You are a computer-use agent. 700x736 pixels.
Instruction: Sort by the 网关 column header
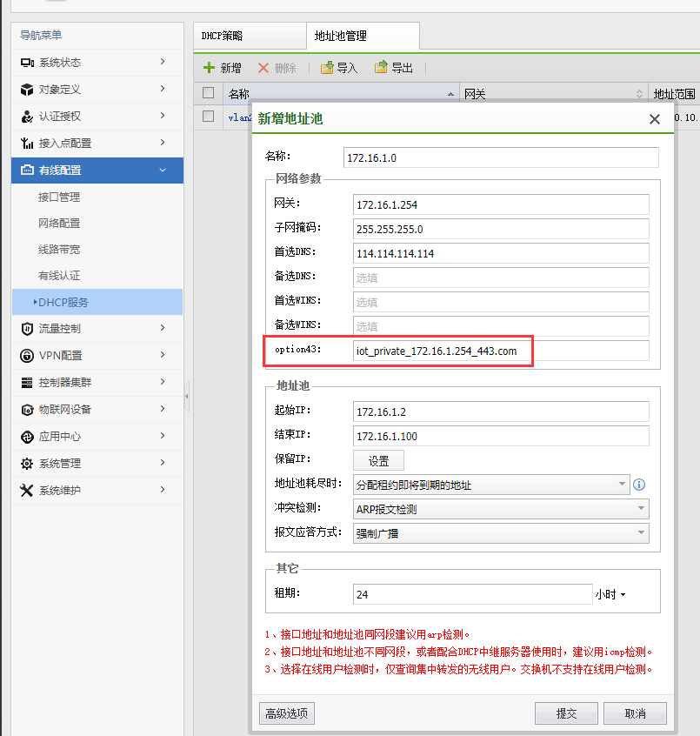pos(554,94)
